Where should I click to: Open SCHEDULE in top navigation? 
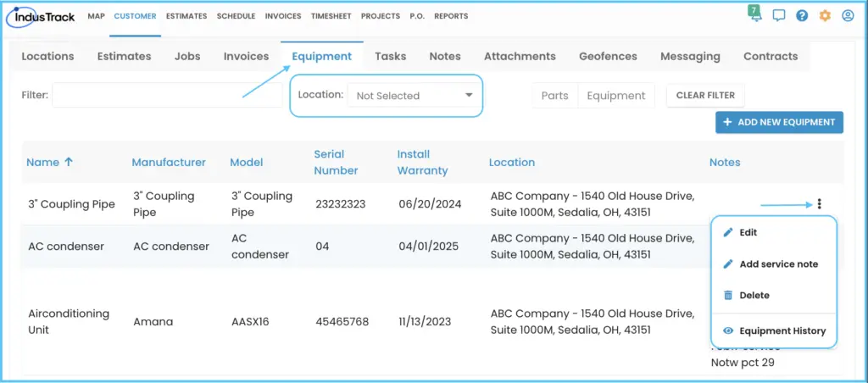[236, 16]
